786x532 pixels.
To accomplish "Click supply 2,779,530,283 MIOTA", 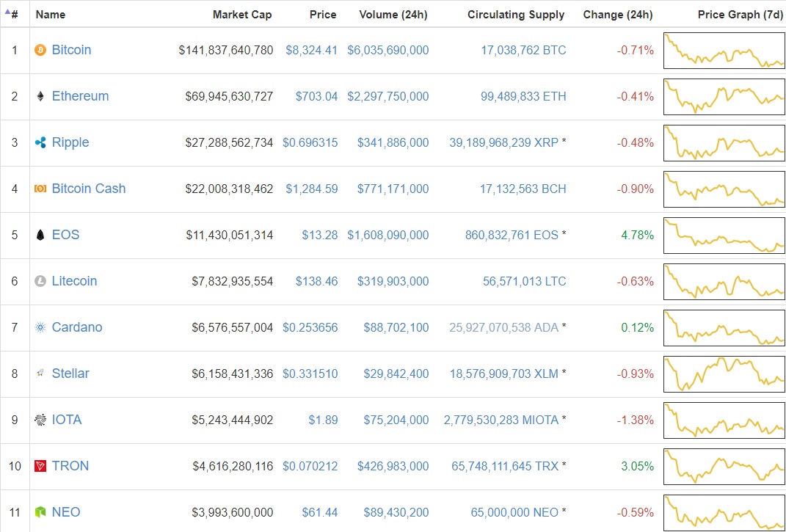I will 501,420.
